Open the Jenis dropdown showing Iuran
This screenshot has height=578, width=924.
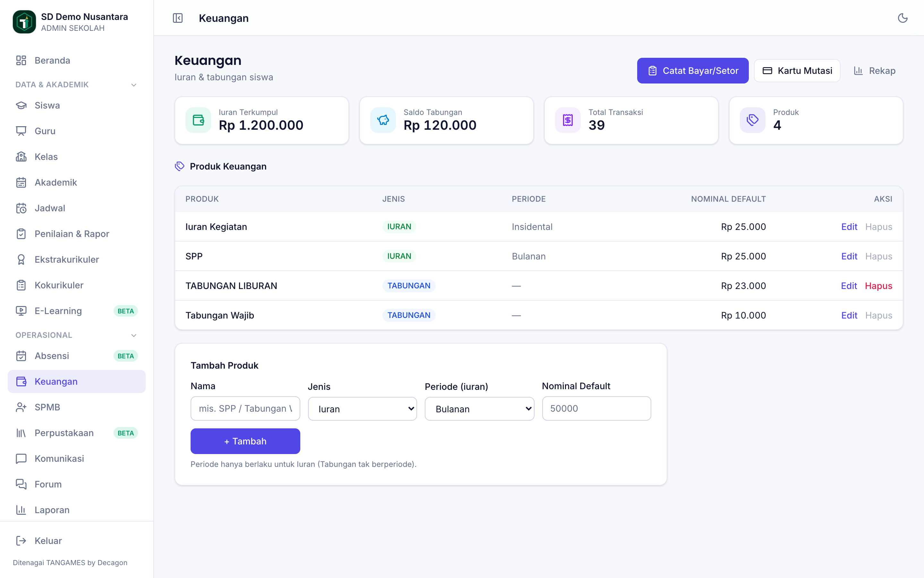362,409
